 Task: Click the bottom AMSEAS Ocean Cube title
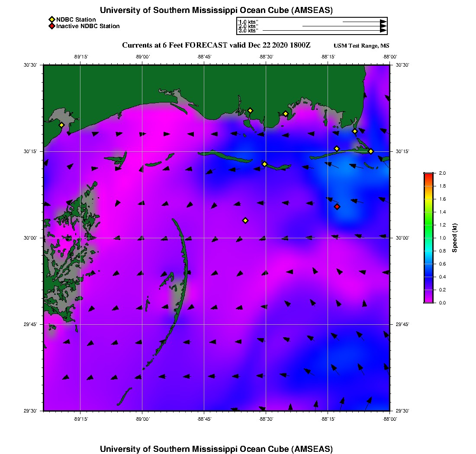pos(216,449)
